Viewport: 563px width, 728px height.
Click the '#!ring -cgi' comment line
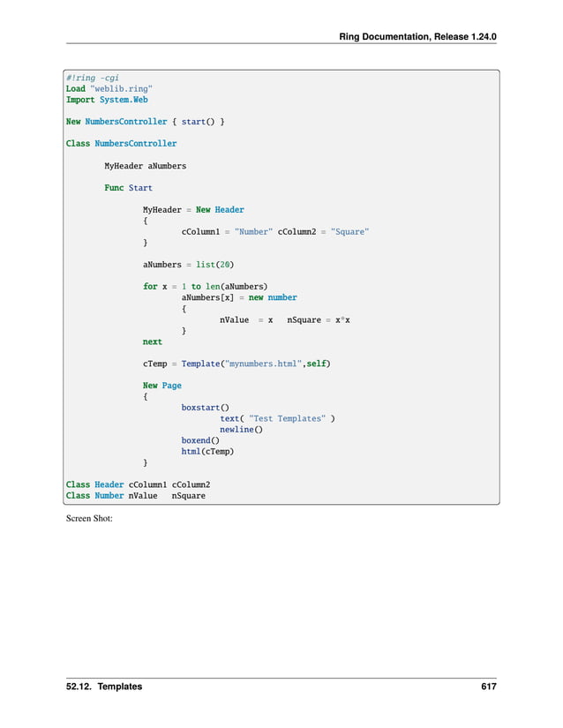point(93,78)
